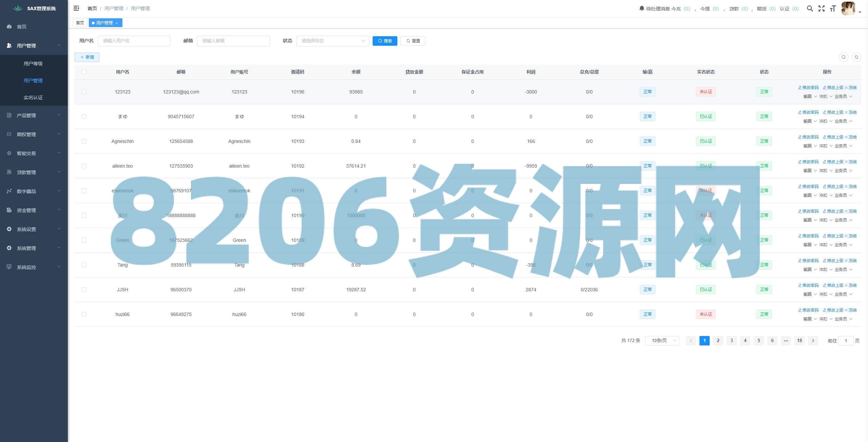The height and width of the screenshot is (442, 868).
Task: Click the 用户名 search input field
Action: point(134,41)
